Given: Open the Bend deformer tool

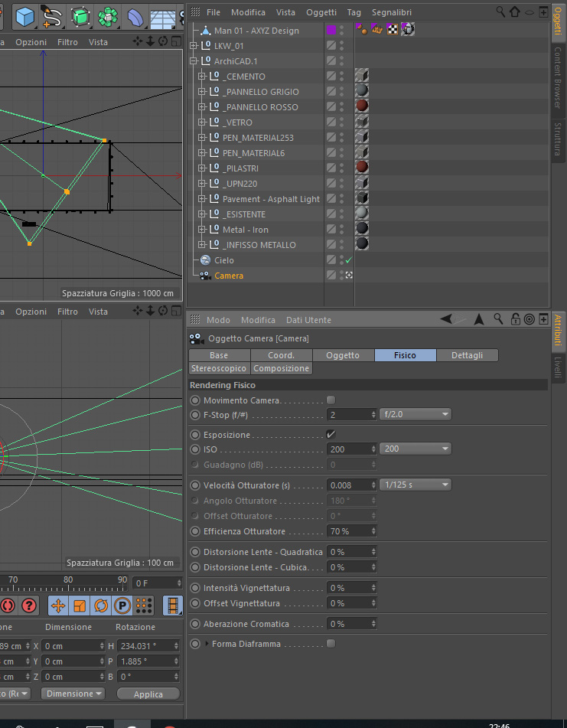Looking at the screenshot, I should (135, 17).
